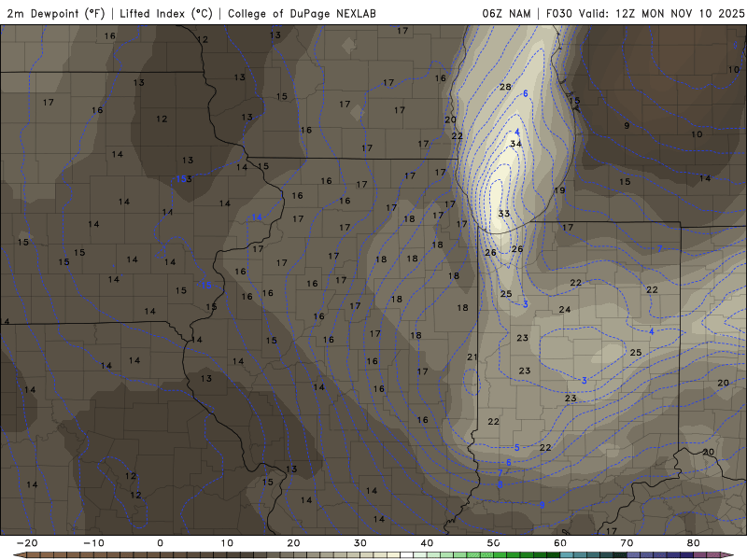Click the 50 label on the color scale

tap(494, 543)
